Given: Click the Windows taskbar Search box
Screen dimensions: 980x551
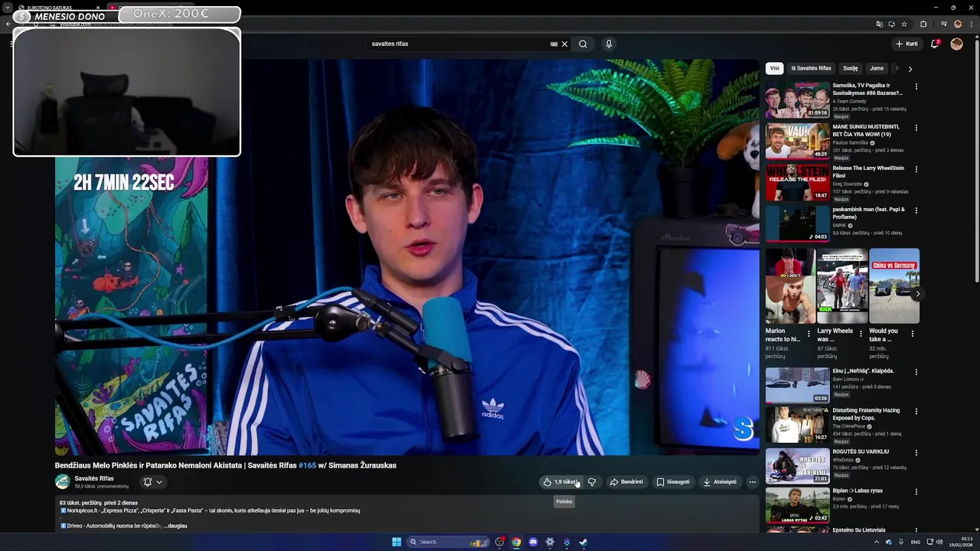Looking at the screenshot, I should (x=449, y=542).
